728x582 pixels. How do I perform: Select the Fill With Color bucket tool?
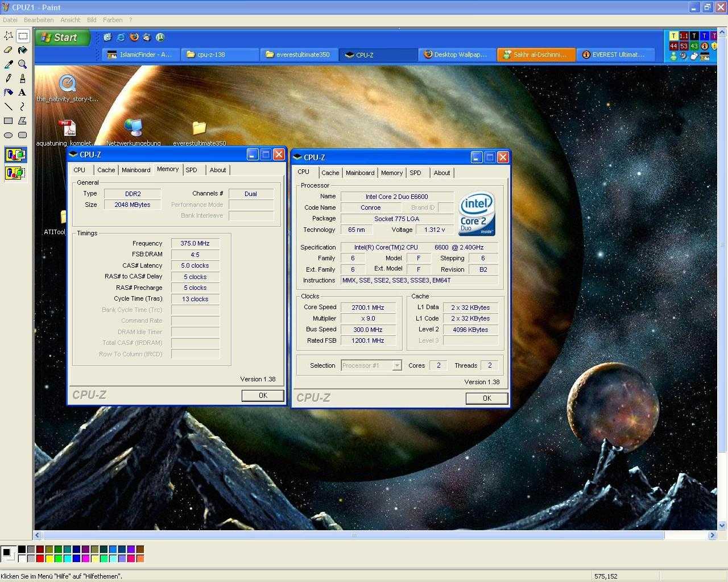[23, 50]
